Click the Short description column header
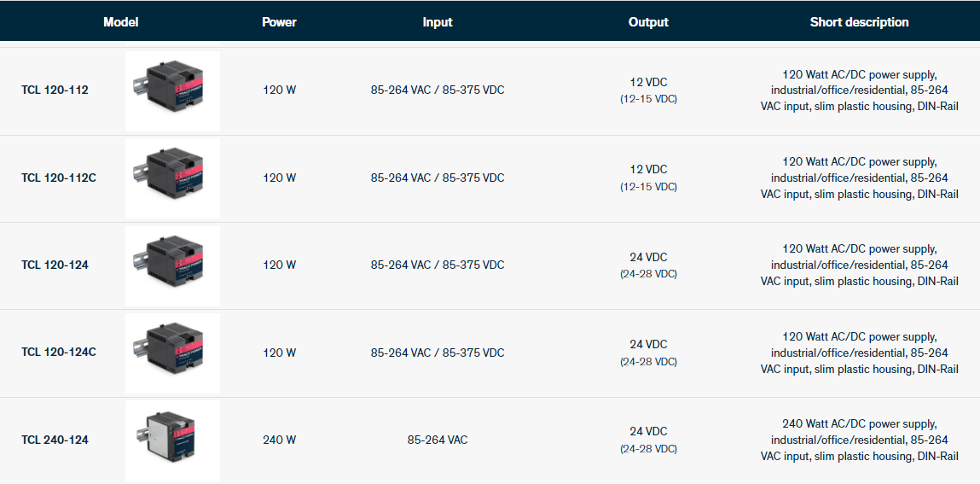The width and height of the screenshot is (980, 484). (859, 22)
